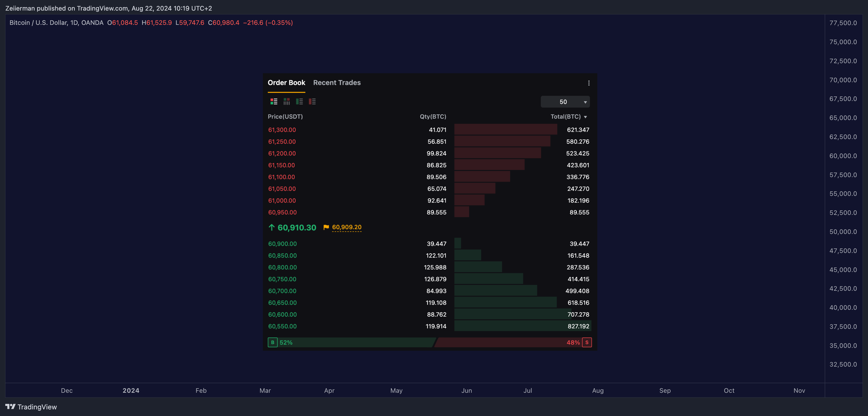Image resolution: width=868 pixels, height=416 pixels.
Task: Click the 60,000.0 price axis label
Action: [x=843, y=156]
